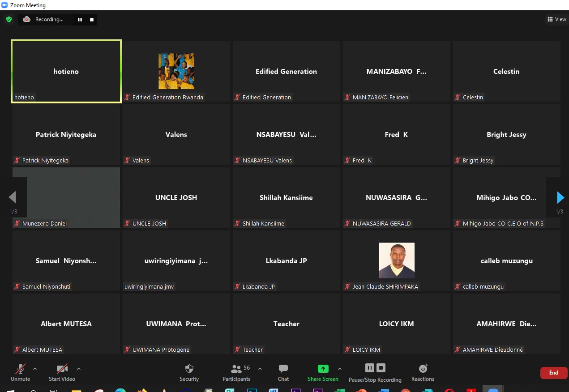Viewport: 569px width, 392px height.
Task: Pause the recording at top of window
Action: click(80, 19)
